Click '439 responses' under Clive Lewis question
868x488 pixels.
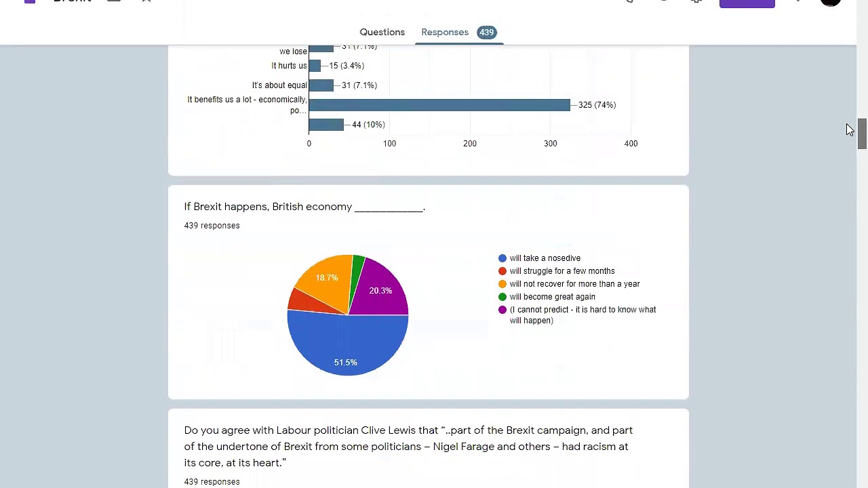coord(212,482)
